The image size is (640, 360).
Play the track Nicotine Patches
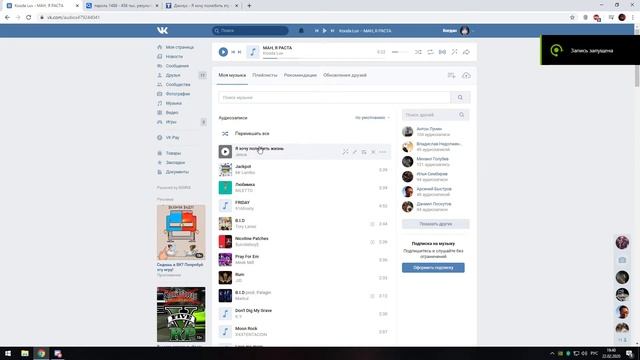coord(225,242)
